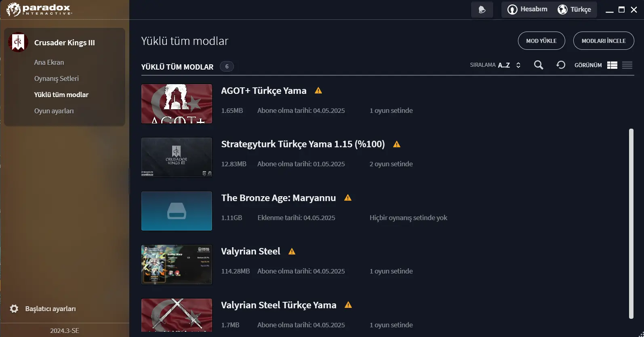Screen dimensions: 644x337
Task: Click warning icon beside AGOT+ Türkçe Yama
Action: tap(318, 91)
